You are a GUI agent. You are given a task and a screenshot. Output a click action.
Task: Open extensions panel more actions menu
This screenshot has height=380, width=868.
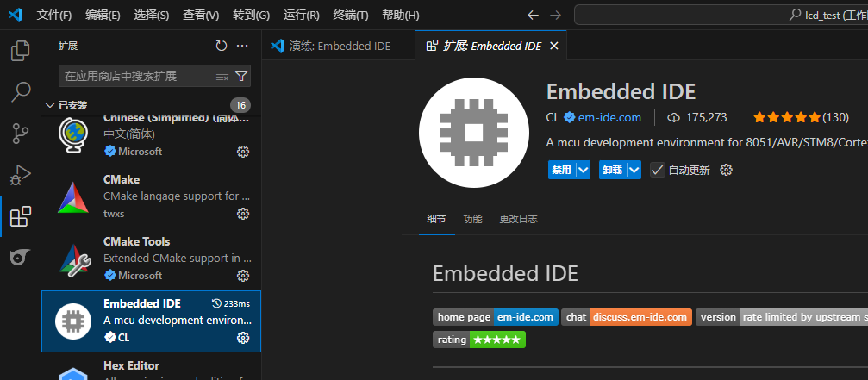tap(242, 46)
